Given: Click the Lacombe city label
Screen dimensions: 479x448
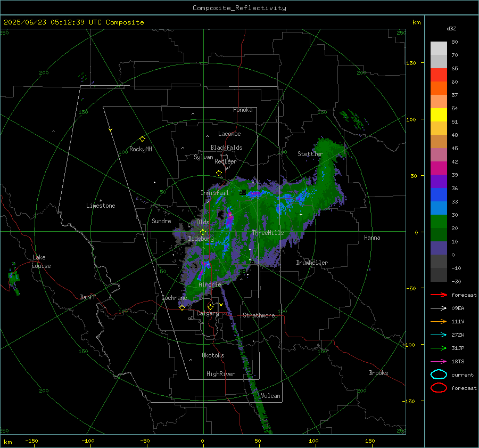Looking at the screenshot, I should coord(229,134).
